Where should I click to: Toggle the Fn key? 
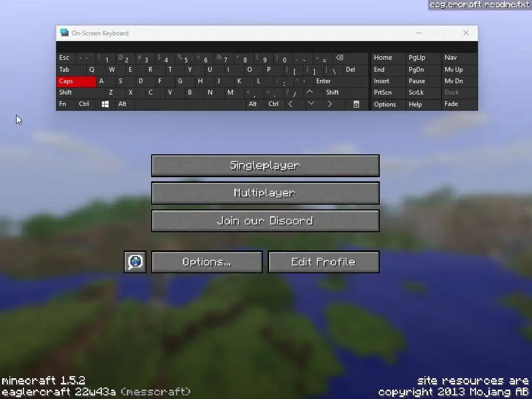66,104
